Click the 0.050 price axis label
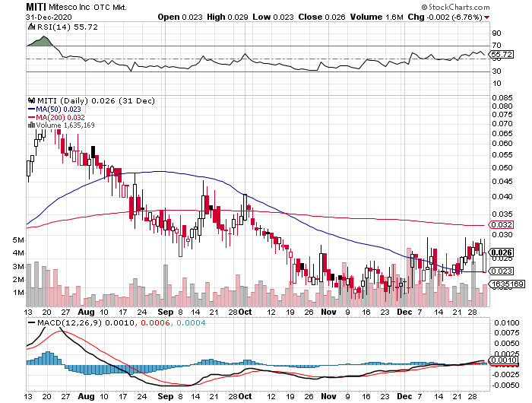The image size is (532, 403). point(502,168)
